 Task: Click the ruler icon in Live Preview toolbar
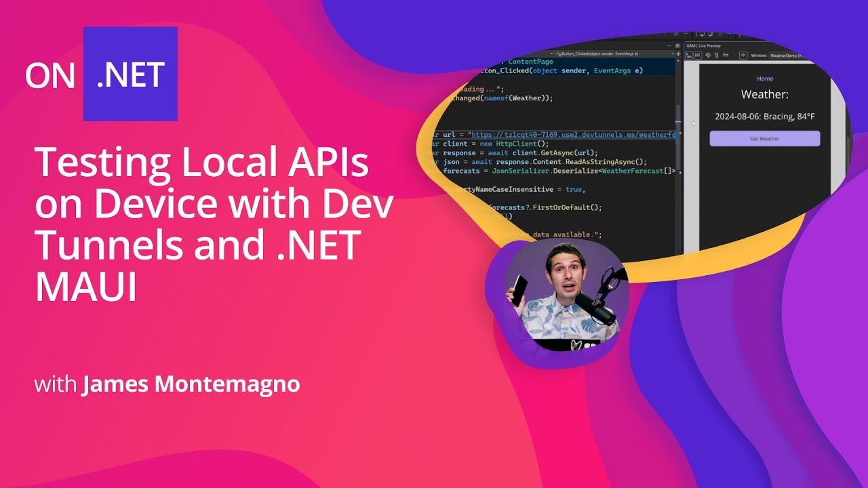716,56
